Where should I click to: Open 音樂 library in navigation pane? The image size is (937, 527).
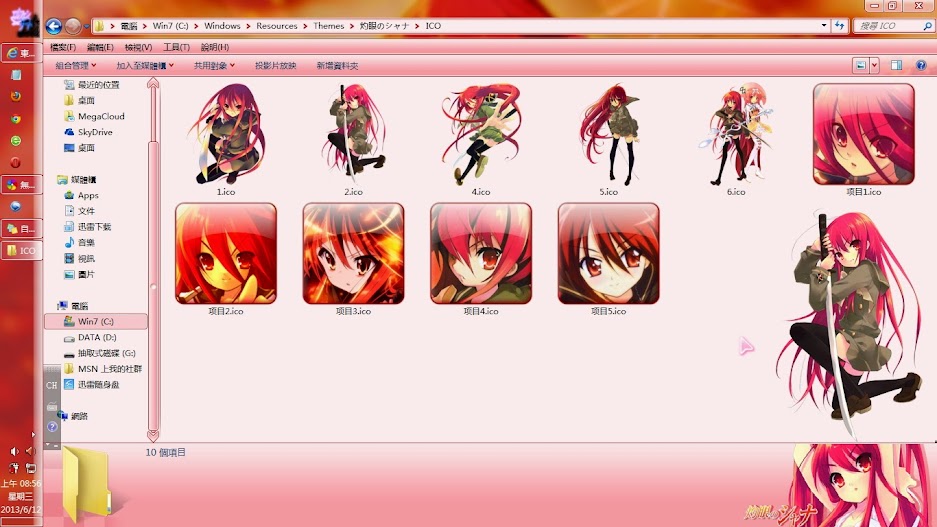(79, 243)
